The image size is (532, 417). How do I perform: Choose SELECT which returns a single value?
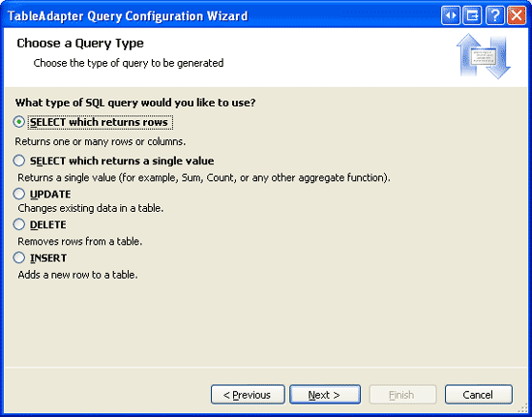(x=19, y=161)
